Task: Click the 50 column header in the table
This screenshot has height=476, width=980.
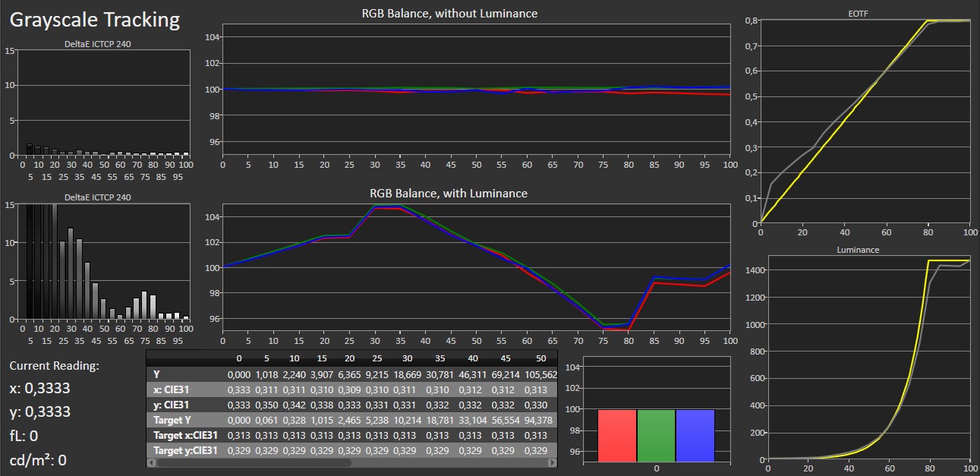Action: (x=541, y=358)
